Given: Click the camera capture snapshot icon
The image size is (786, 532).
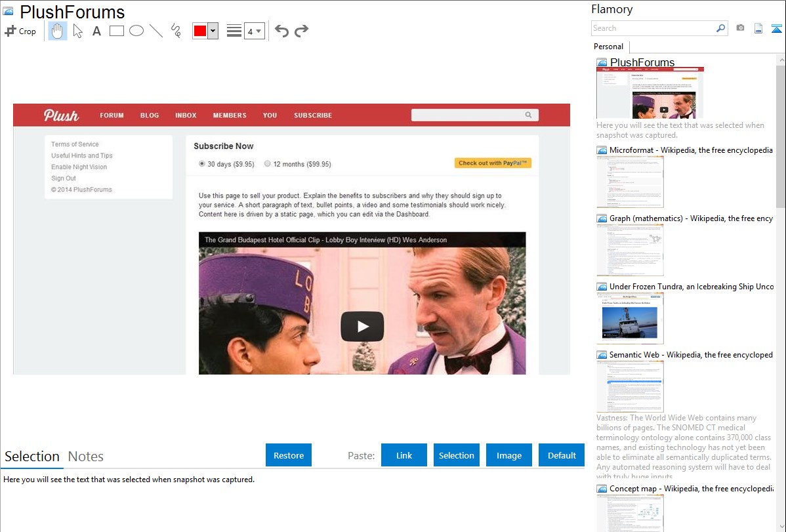Looking at the screenshot, I should pos(740,28).
